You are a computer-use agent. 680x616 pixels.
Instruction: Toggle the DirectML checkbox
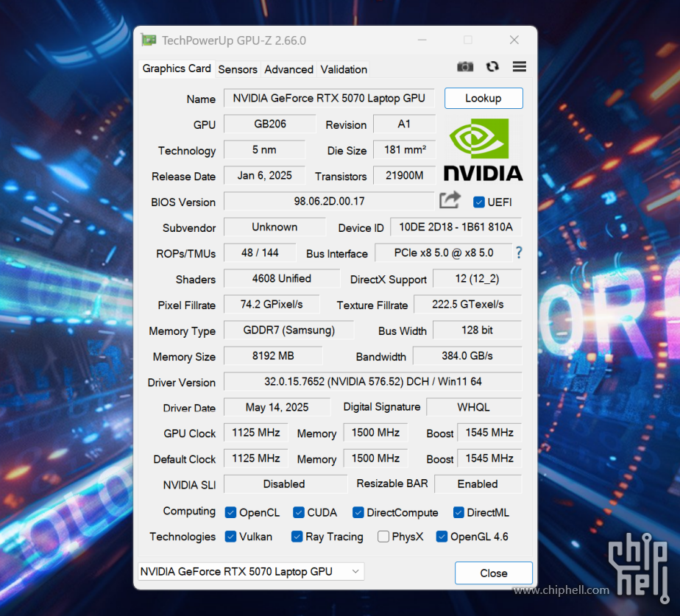[x=458, y=513]
